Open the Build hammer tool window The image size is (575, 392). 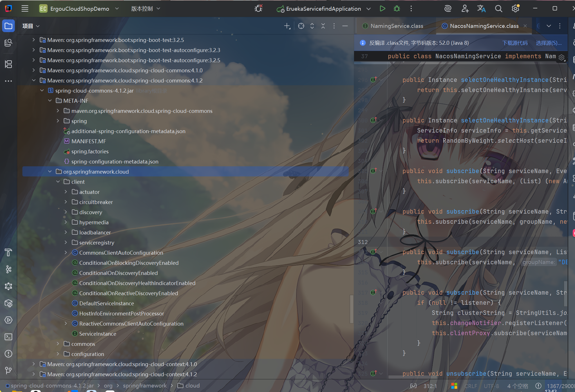[8, 252]
